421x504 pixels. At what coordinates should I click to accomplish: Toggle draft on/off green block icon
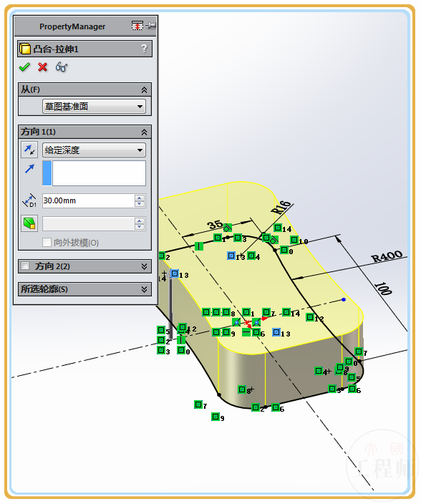[29, 223]
